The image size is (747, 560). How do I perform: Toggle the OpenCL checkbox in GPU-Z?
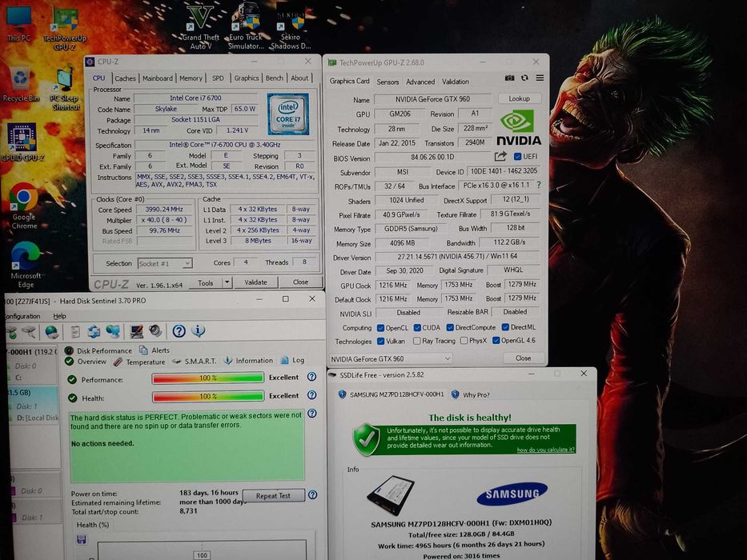(x=380, y=328)
